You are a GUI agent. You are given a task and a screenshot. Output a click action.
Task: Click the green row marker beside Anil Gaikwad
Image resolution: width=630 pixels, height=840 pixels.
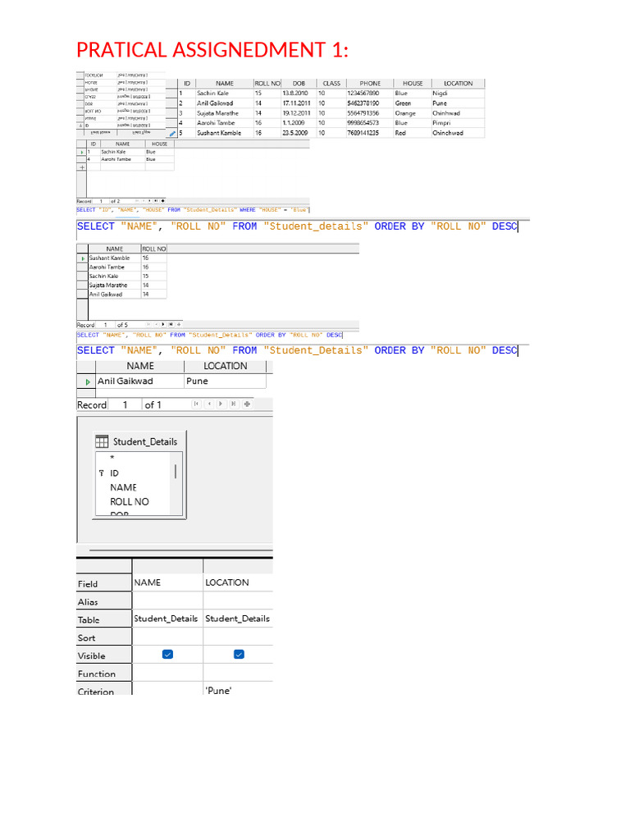88,382
